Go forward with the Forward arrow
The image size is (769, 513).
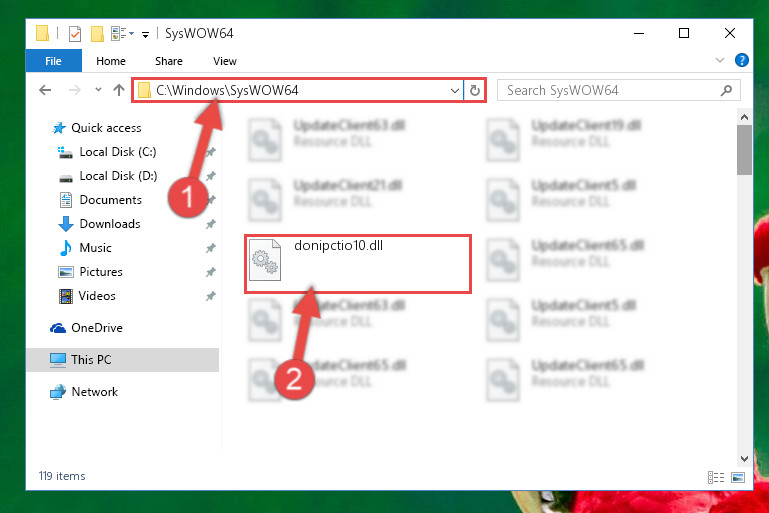pyautogui.click(x=75, y=90)
